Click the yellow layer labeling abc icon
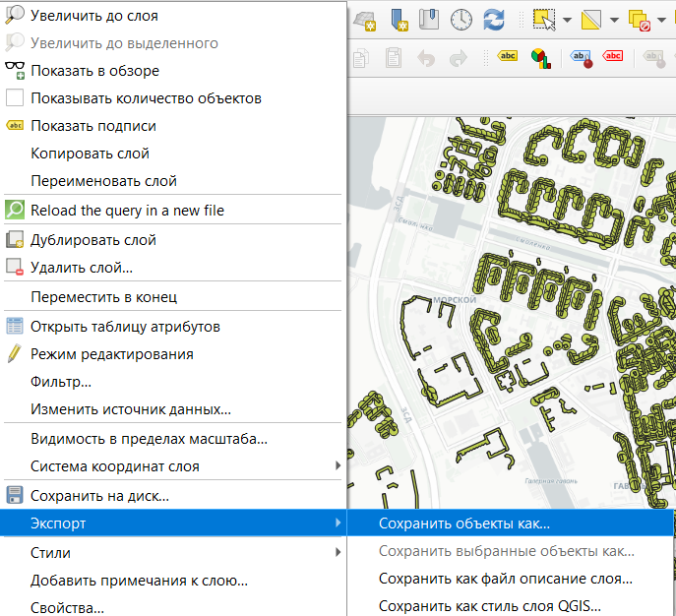The width and height of the screenshot is (676, 616). [x=508, y=56]
